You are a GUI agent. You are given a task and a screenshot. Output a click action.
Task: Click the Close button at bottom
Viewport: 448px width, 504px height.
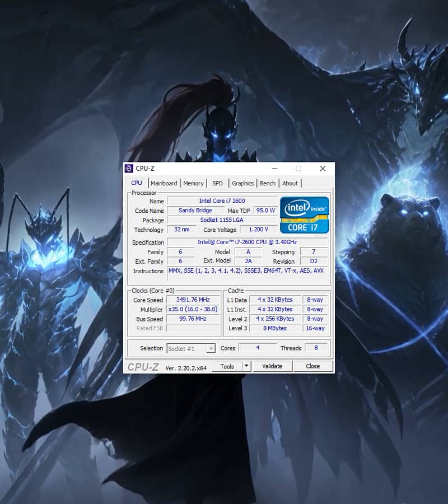point(312,366)
